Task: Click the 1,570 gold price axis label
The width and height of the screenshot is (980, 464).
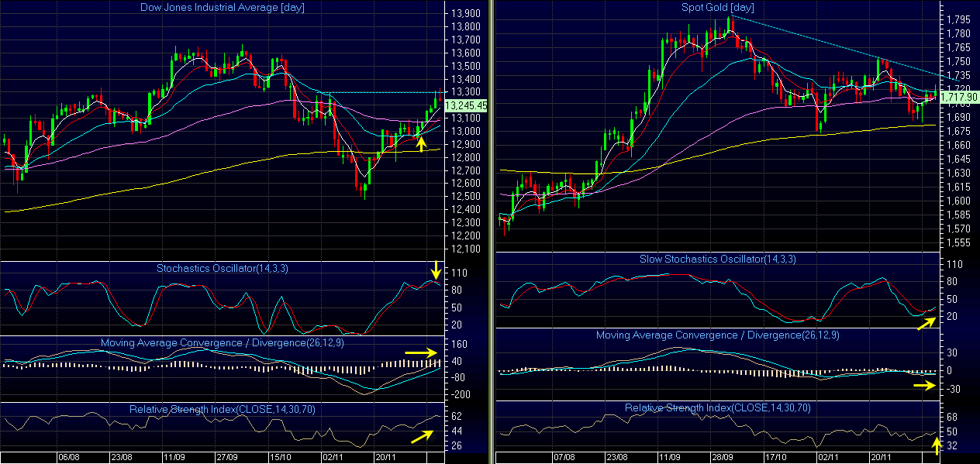Action: coord(958,229)
